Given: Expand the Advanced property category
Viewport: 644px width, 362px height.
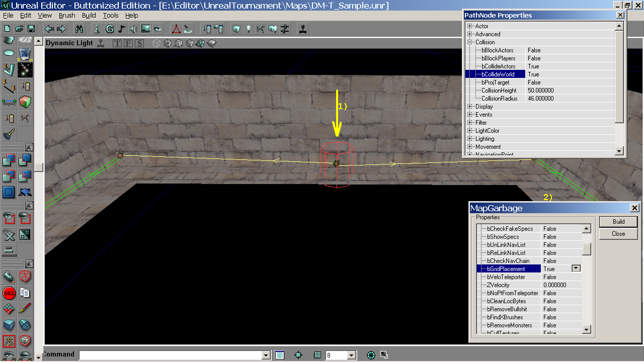Looking at the screenshot, I should [x=470, y=34].
